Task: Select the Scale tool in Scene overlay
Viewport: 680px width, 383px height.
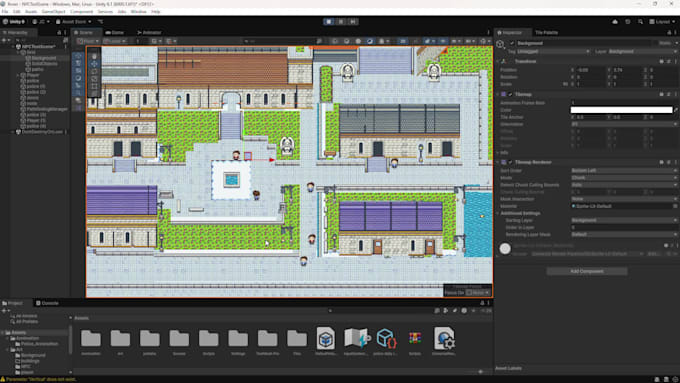Action: pos(95,79)
